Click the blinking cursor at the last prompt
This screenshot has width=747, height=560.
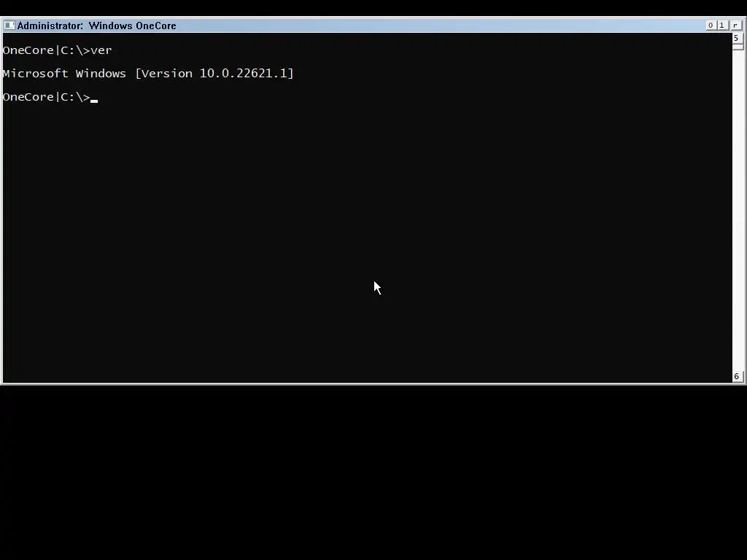click(94, 101)
